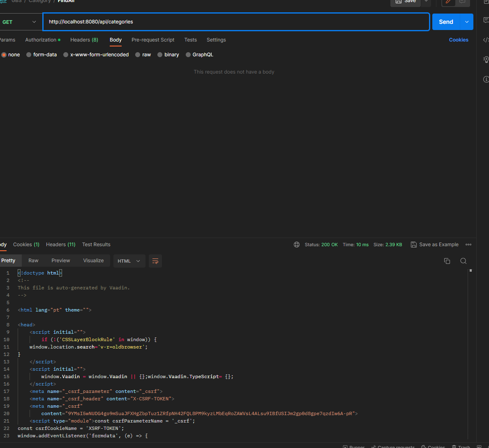Click the info icon in the right sidebar
Screen dimensions: 489x448
(486, 79)
